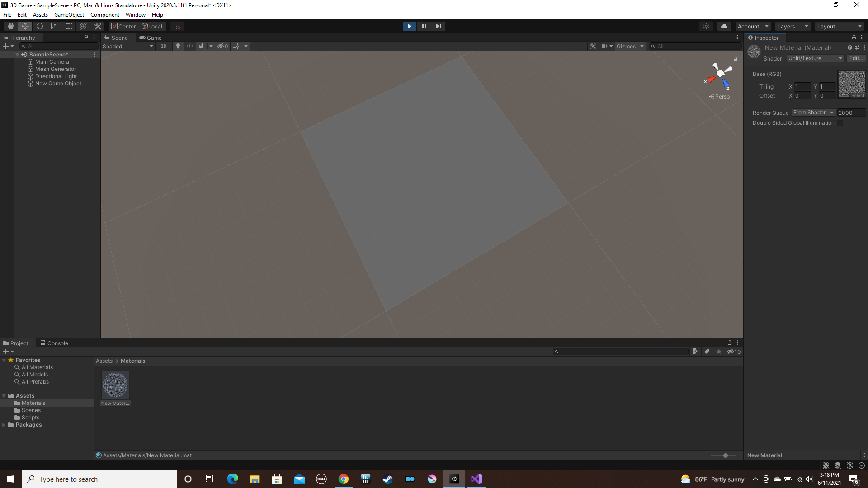
Task: Open scene component tools wrench icon
Action: click(x=593, y=46)
